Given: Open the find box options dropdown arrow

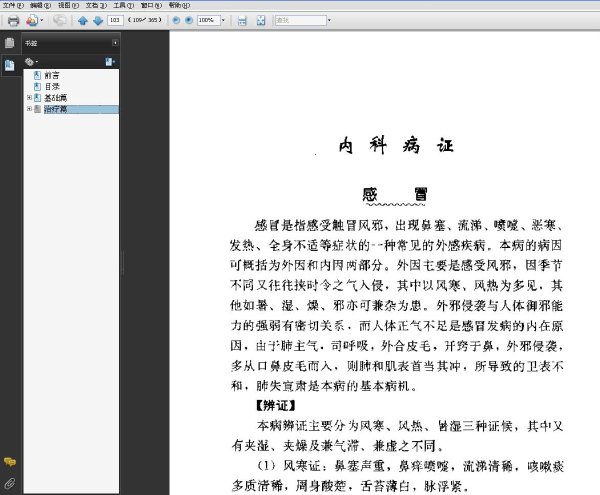Looking at the screenshot, I should 329,20.
